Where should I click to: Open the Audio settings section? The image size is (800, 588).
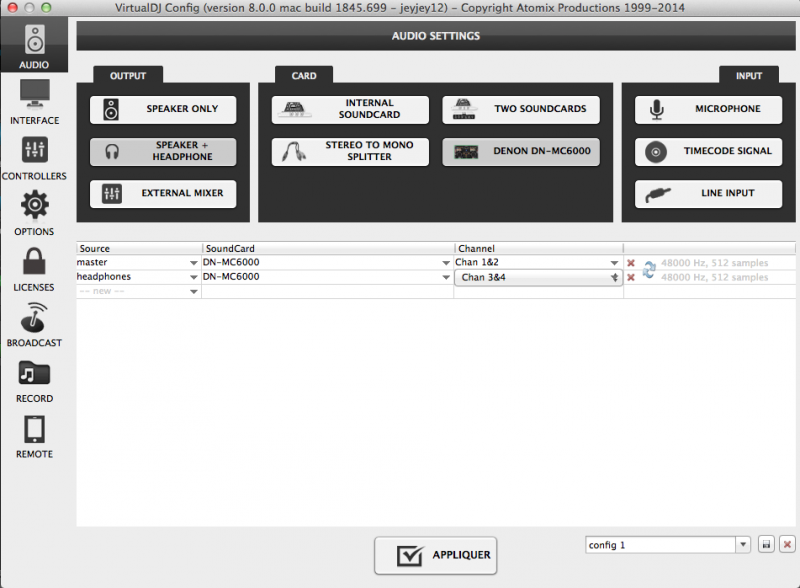coord(34,46)
